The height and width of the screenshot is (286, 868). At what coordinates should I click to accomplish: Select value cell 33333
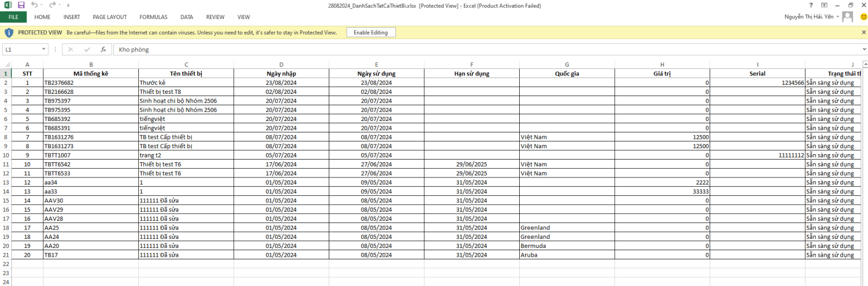pos(662,192)
